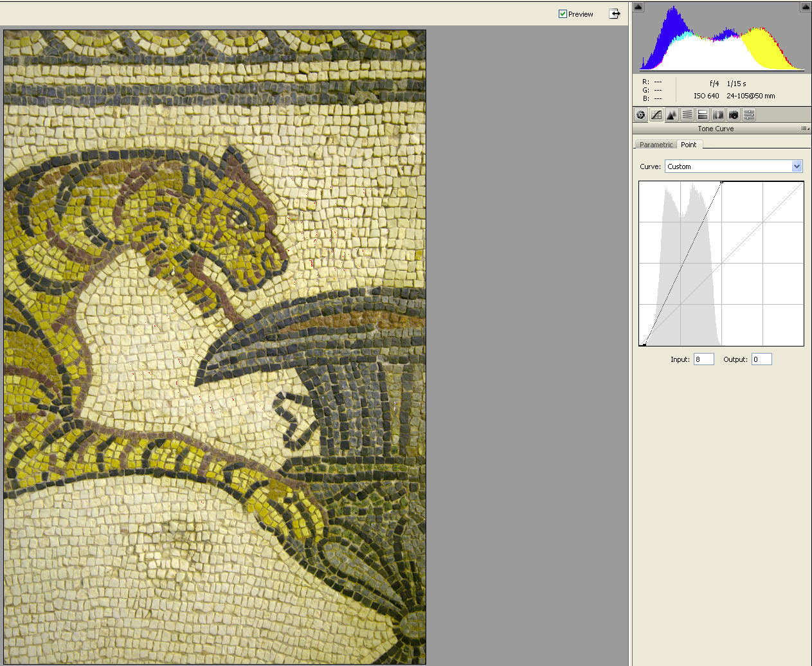Open the Lens Corrections panel icon
812x666 pixels.
(717, 115)
